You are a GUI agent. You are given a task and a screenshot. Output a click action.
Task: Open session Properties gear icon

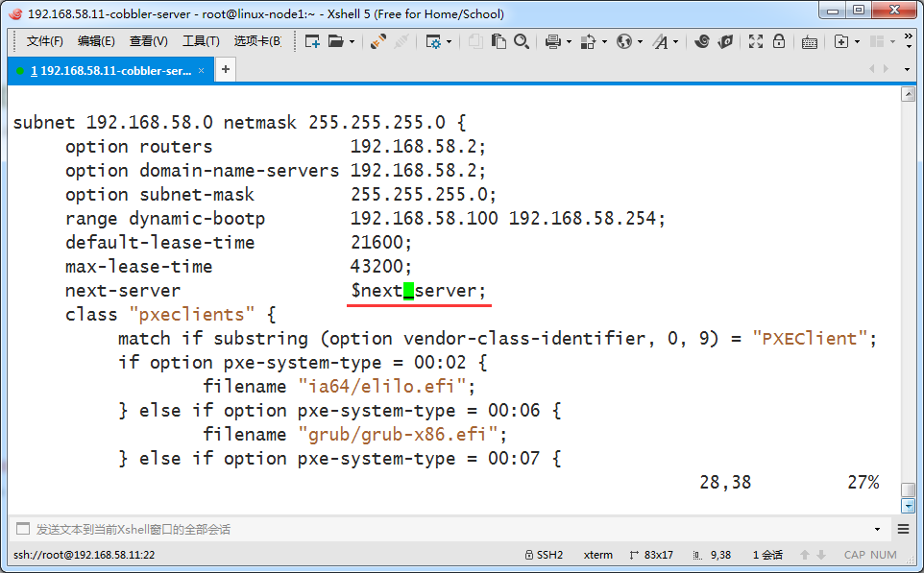(x=433, y=41)
